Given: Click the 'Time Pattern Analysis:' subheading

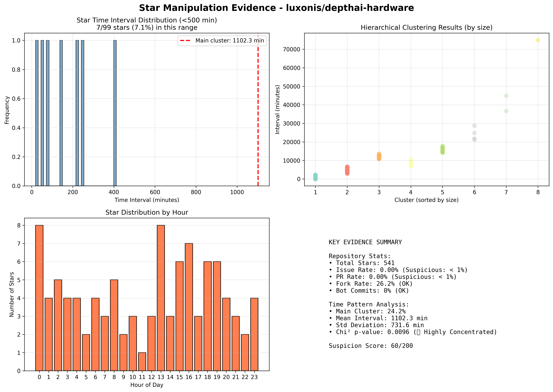Looking at the screenshot, I should click(x=369, y=304).
